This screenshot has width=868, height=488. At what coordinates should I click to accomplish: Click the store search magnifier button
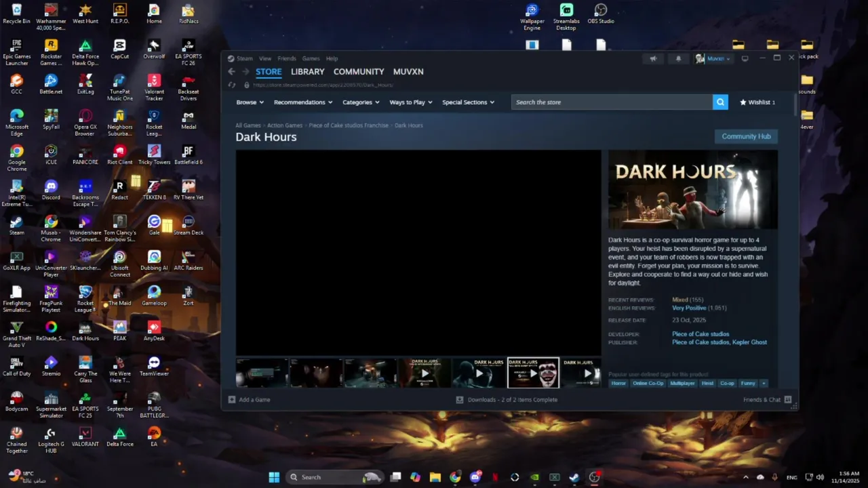[720, 102]
